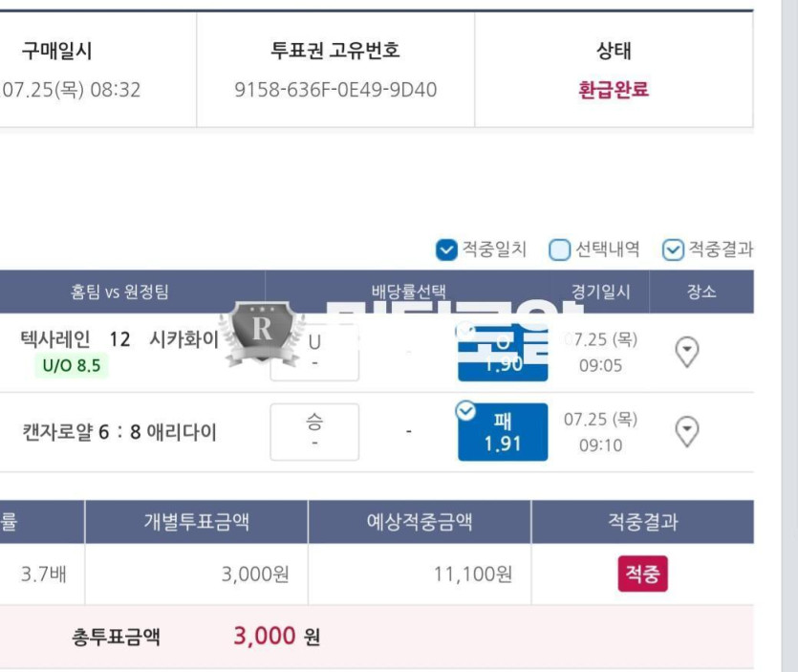This screenshot has height=672, width=798.
Task: Click check badge on O 1.90 selection
Action: tap(465, 331)
